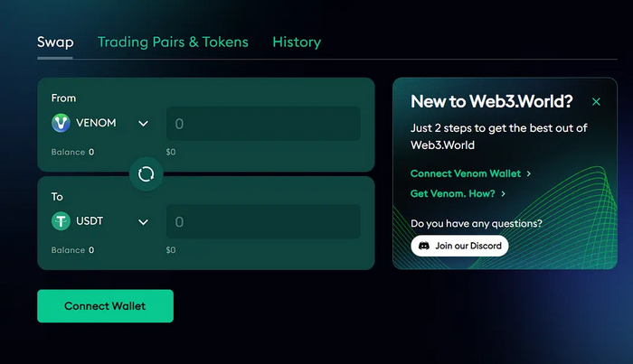This screenshot has height=364, width=633.
Task: Click the Join our Discord button
Action: (x=459, y=246)
